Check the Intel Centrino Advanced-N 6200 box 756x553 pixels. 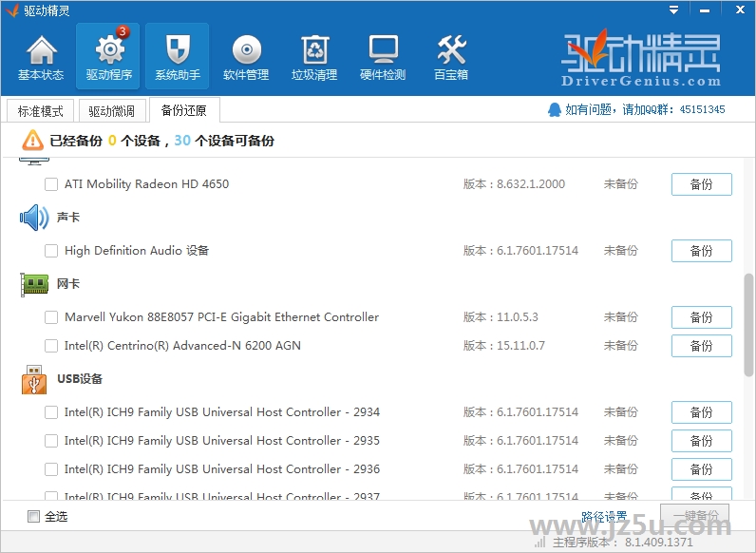(51, 346)
